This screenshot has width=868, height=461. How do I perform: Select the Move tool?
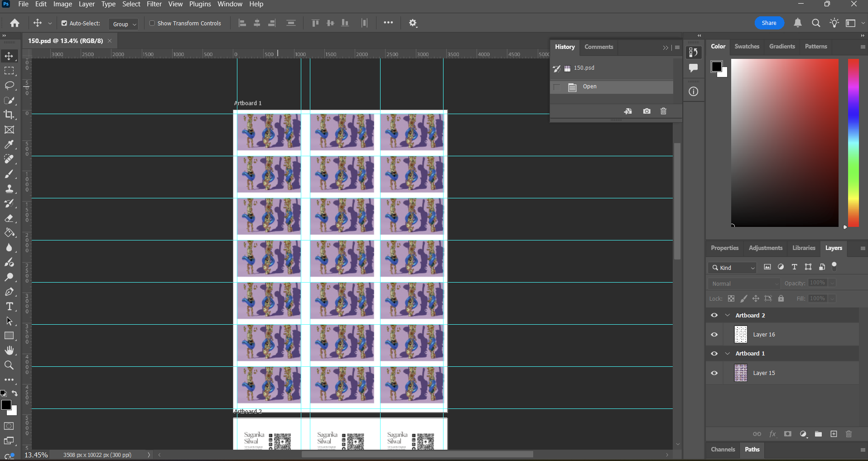point(9,56)
